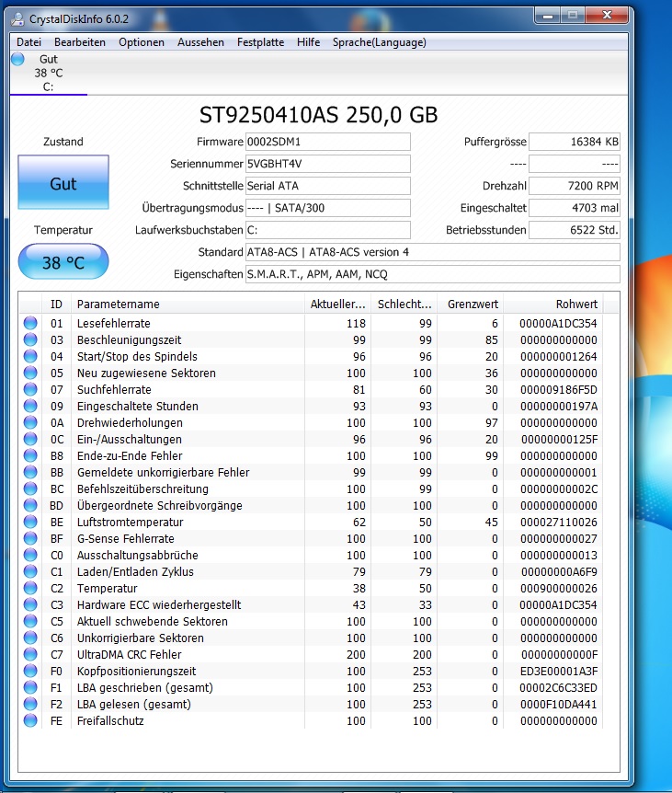Click the Eigenschaften field S.M.A.R.T., APM
The image size is (672, 793).
click(x=432, y=274)
